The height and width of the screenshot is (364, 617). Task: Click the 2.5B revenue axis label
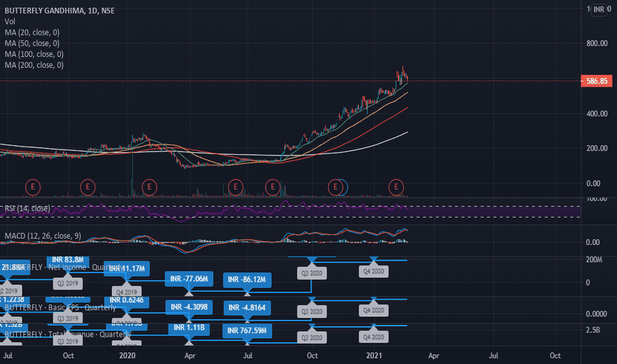[593, 330]
